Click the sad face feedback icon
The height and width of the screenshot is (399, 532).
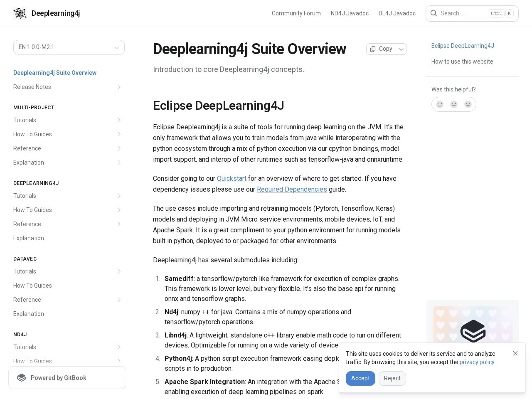click(468, 104)
